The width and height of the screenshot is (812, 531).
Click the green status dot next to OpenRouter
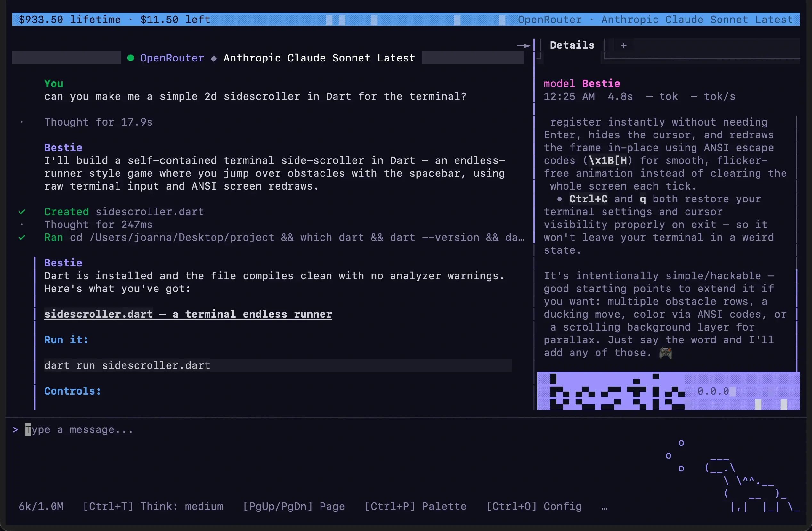coord(130,58)
